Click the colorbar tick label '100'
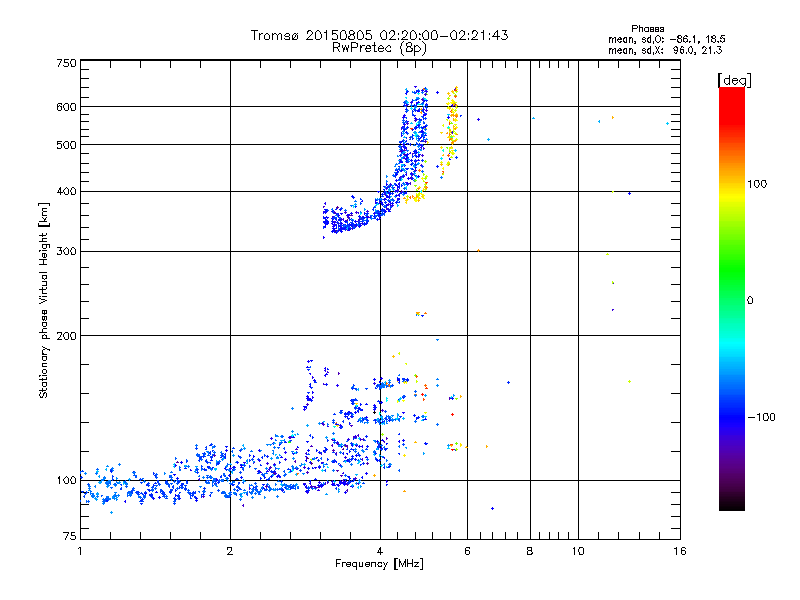This screenshot has height=600, width=800. point(757,184)
